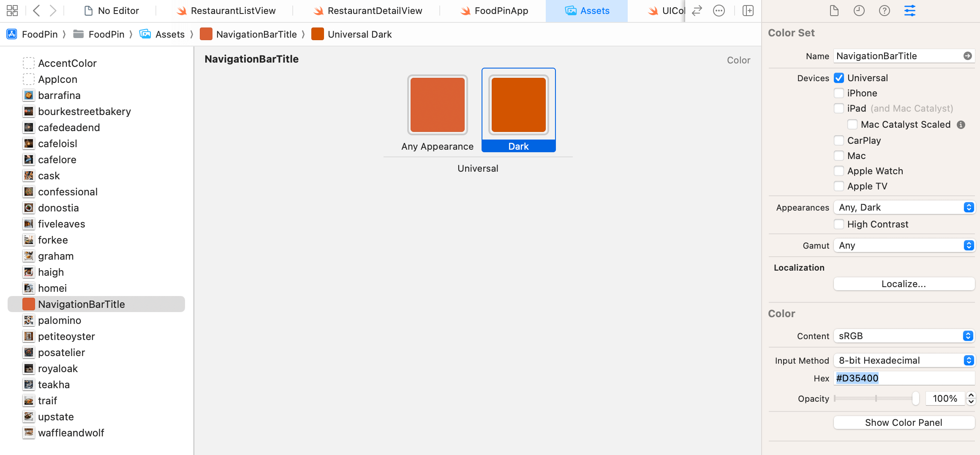Open the Gamut dropdown
980x455 pixels.
coord(904,245)
